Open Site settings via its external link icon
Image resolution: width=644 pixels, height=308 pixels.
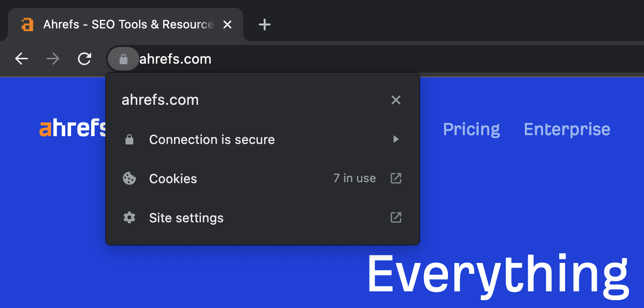(396, 217)
